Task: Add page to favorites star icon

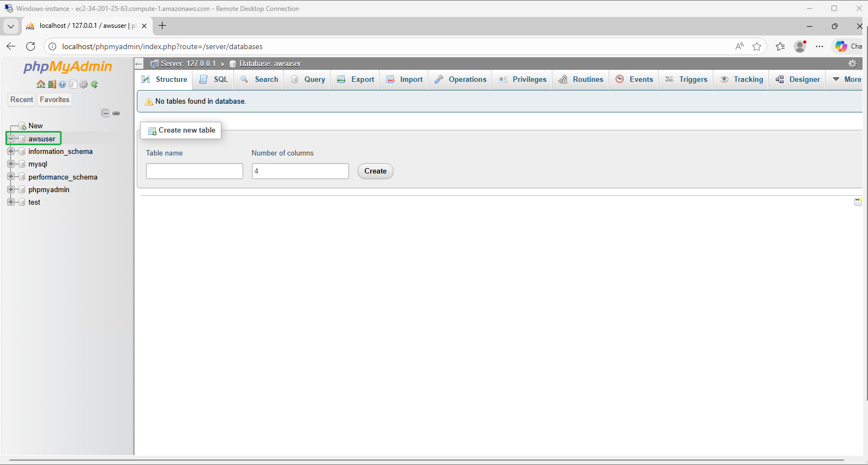Action: point(757,46)
